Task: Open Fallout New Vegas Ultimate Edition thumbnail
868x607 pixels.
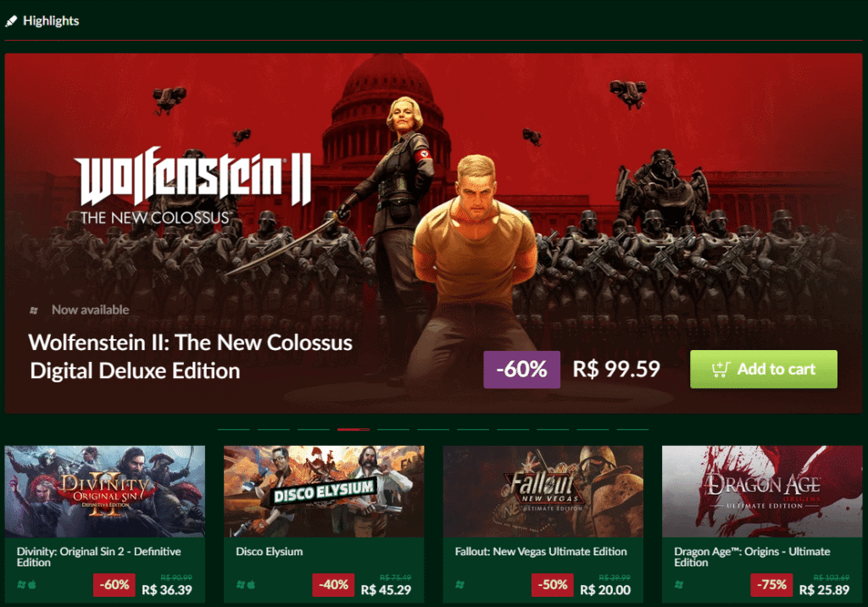Action: pos(543,491)
